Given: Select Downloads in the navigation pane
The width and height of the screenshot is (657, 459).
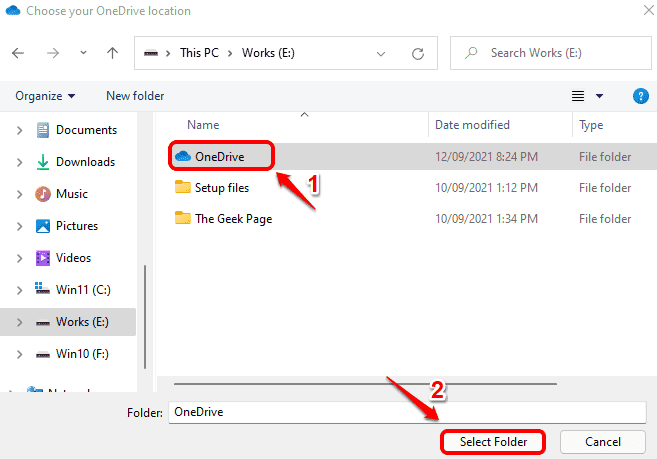Looking at the screenshot, I should (85, 162).
